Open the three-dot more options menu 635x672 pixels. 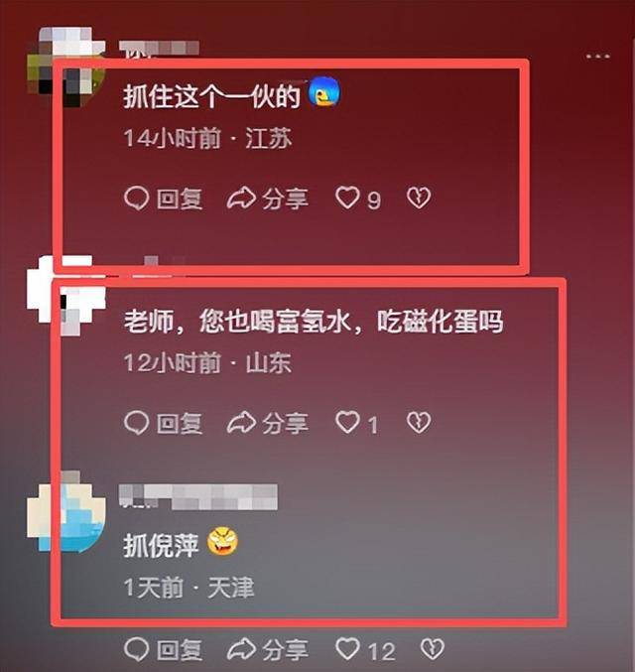click(597, 57)
